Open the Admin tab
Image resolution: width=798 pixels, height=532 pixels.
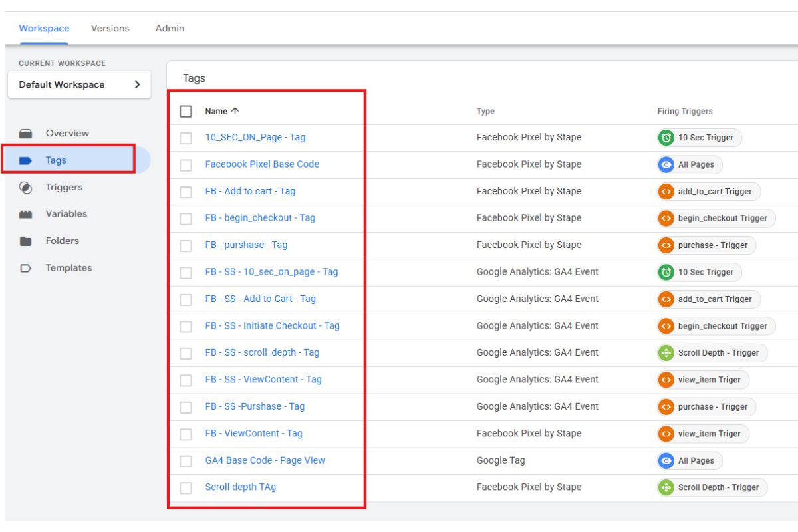(x=170, y=29)
